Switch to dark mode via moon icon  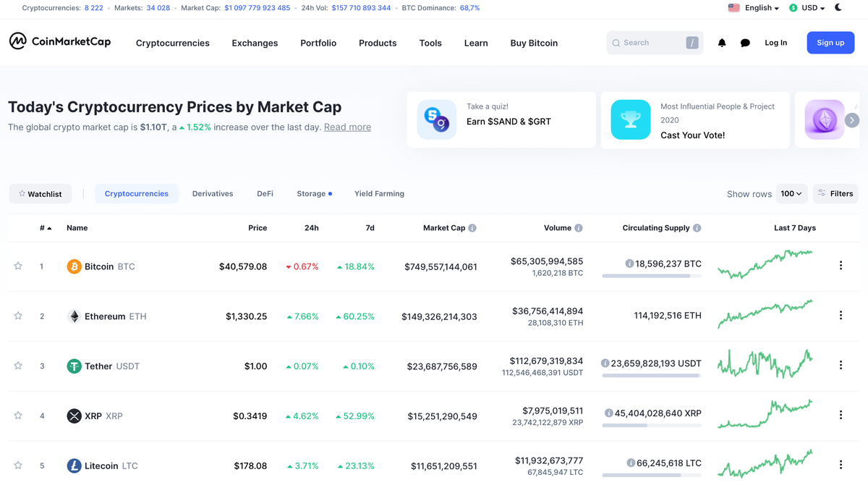(x=838, y=7)
